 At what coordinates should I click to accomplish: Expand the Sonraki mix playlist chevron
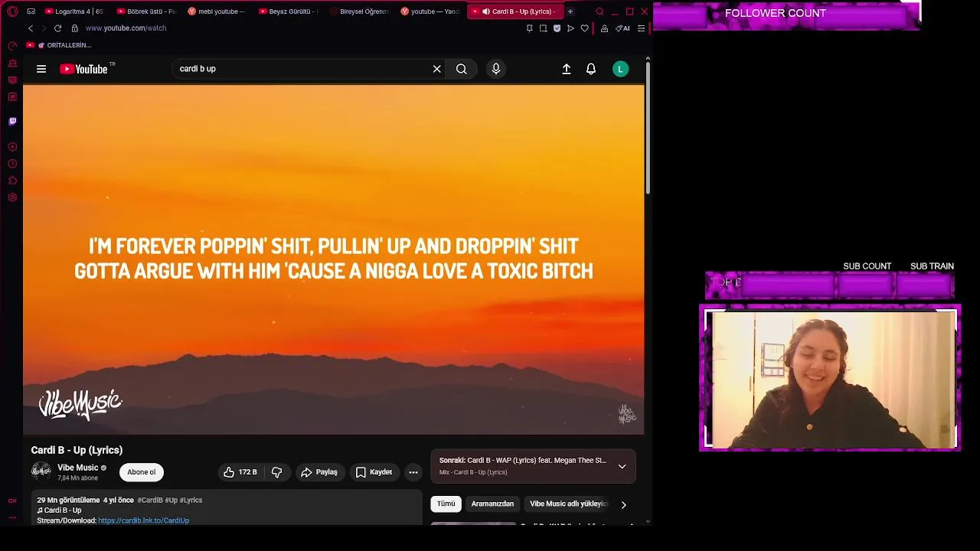point(622,466)
